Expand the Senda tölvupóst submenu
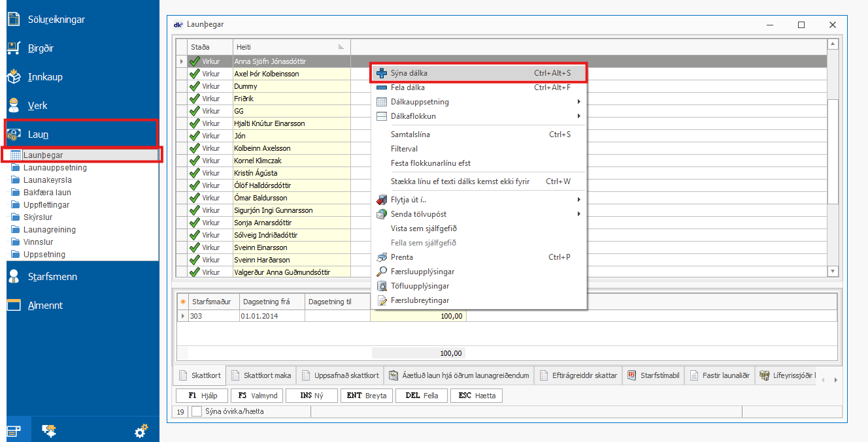 point(578,214)
